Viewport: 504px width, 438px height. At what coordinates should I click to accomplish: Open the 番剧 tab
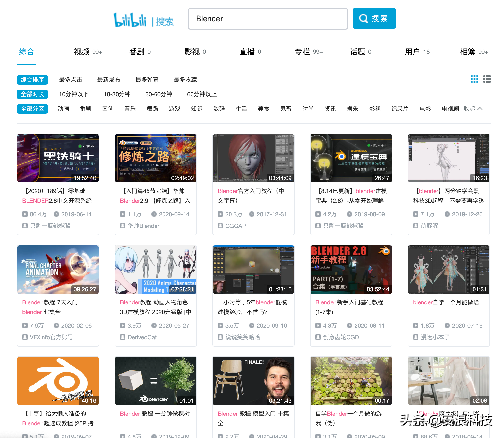[140, 52]
